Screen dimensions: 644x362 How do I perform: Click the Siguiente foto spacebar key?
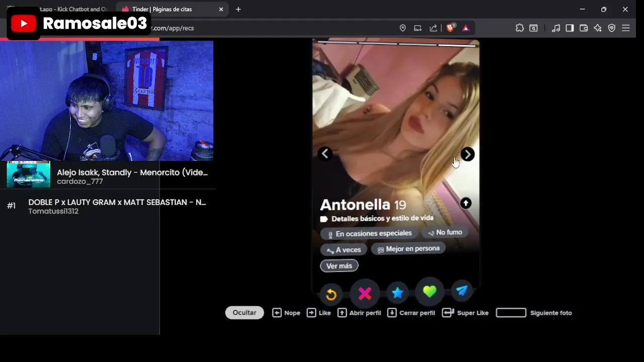[x=511, y=313]
